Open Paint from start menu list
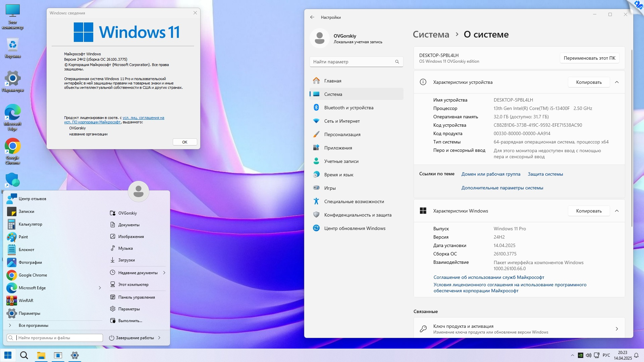Screen dimensions: 644x362 [x=23, y=237]
